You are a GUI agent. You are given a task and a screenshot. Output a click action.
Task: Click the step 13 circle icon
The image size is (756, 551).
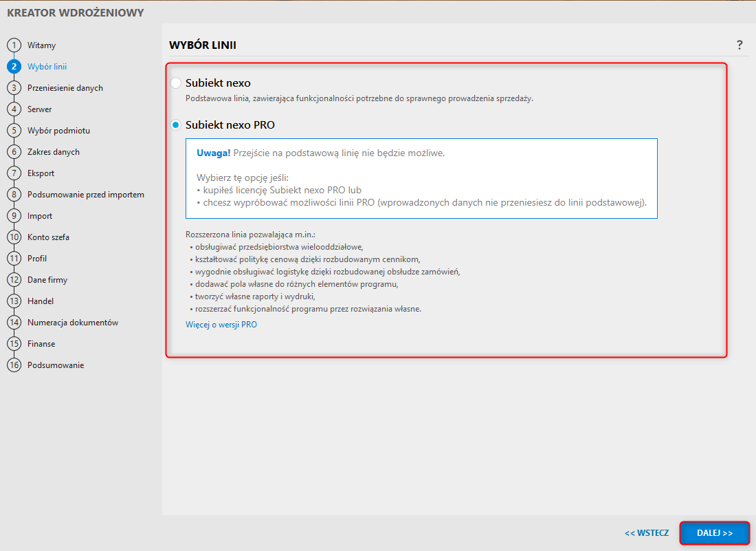[x=14, y=301]
